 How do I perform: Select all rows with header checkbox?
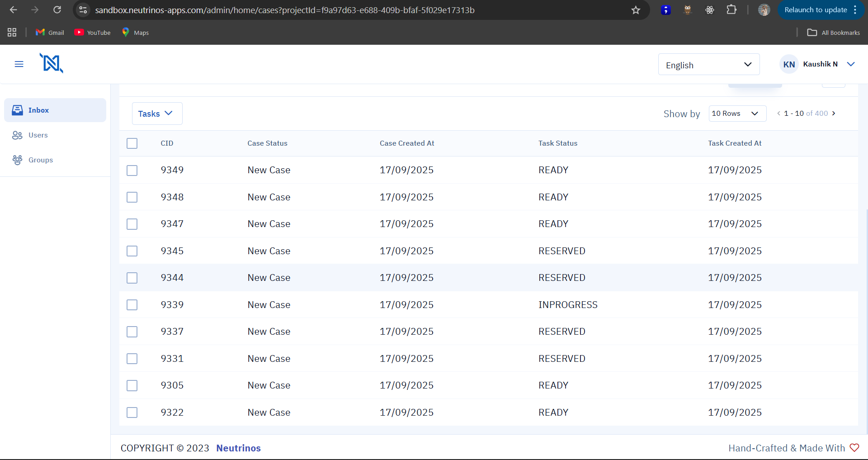tap(132, 143)
